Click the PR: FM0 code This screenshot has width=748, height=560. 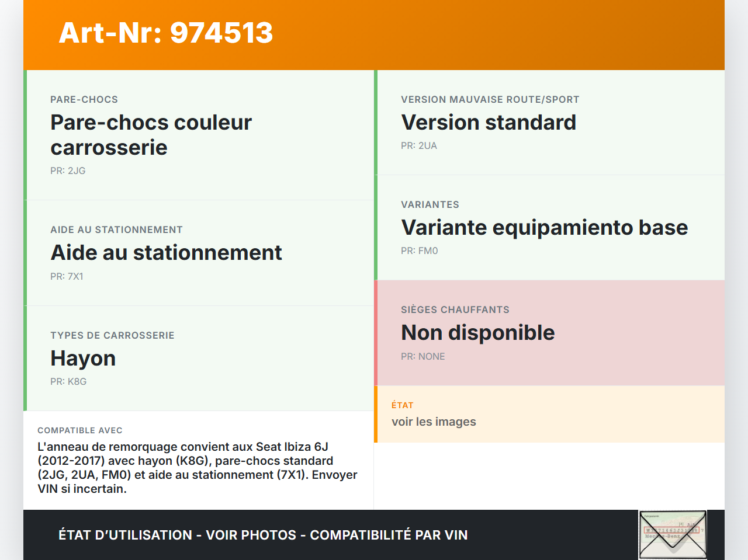coord(420,251)
